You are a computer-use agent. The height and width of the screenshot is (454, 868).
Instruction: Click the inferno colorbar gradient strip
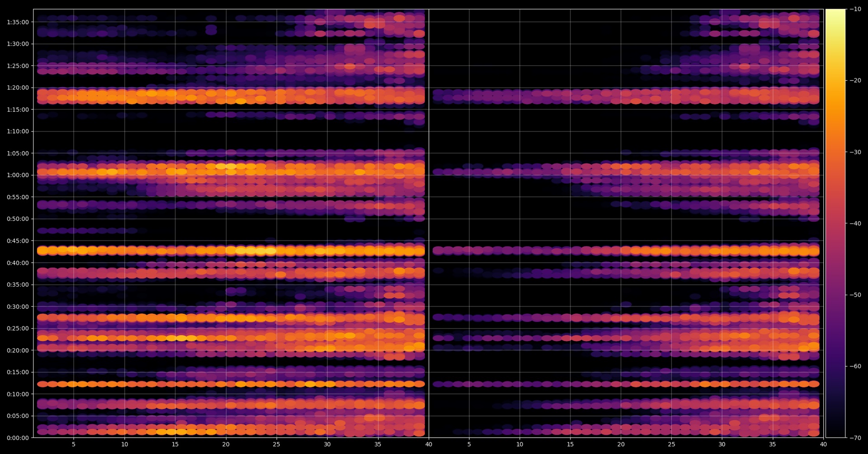pyautogui.click(x=835, y=223)
